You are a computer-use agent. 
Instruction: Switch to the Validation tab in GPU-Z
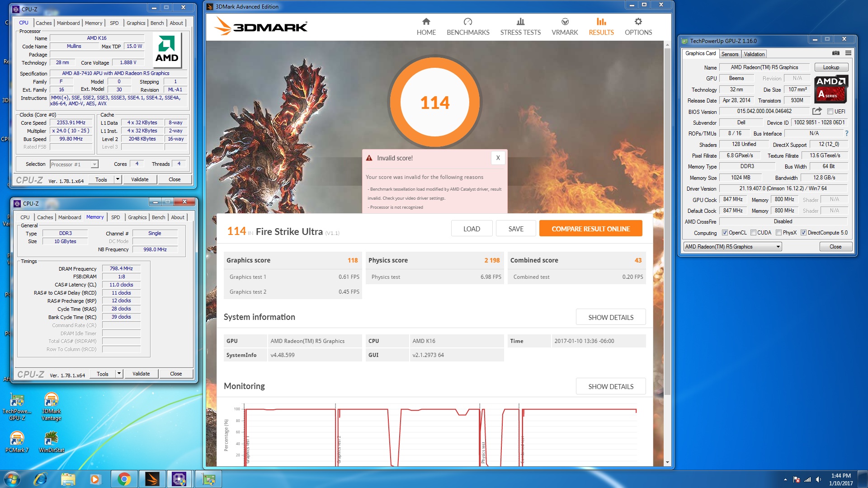click(x=754, y=54)
